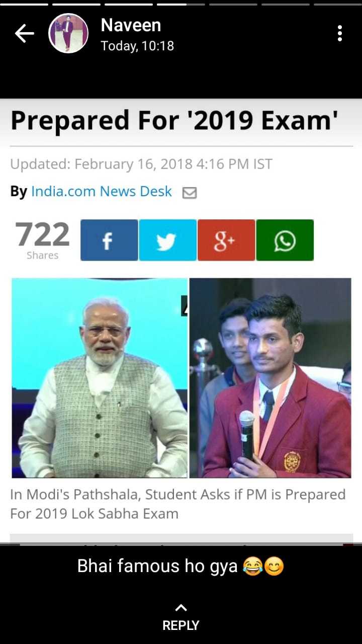Open the three-dot options menu
362x644 pixels.
coord(340,33)
